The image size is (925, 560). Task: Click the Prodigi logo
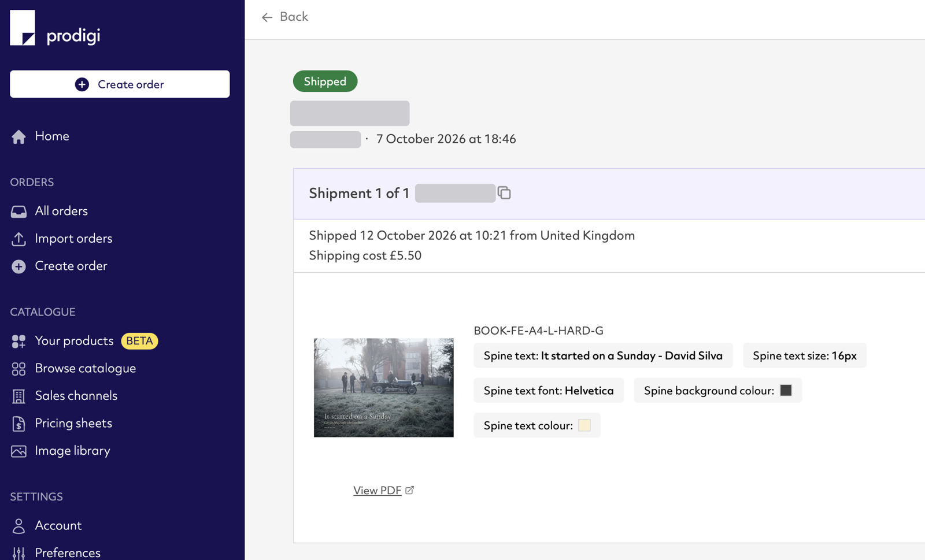[x=55, y=28]
